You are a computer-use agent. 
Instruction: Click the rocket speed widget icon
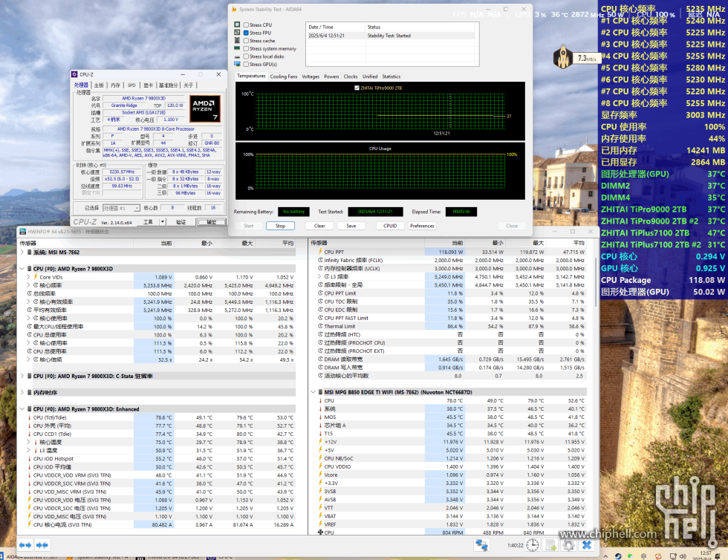click(563, 58)
